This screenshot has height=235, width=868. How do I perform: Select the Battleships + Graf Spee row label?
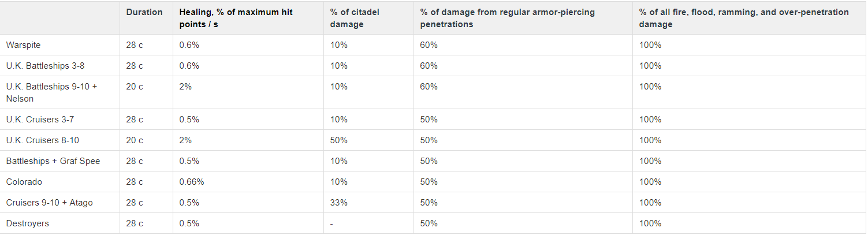tap(53, 161)
